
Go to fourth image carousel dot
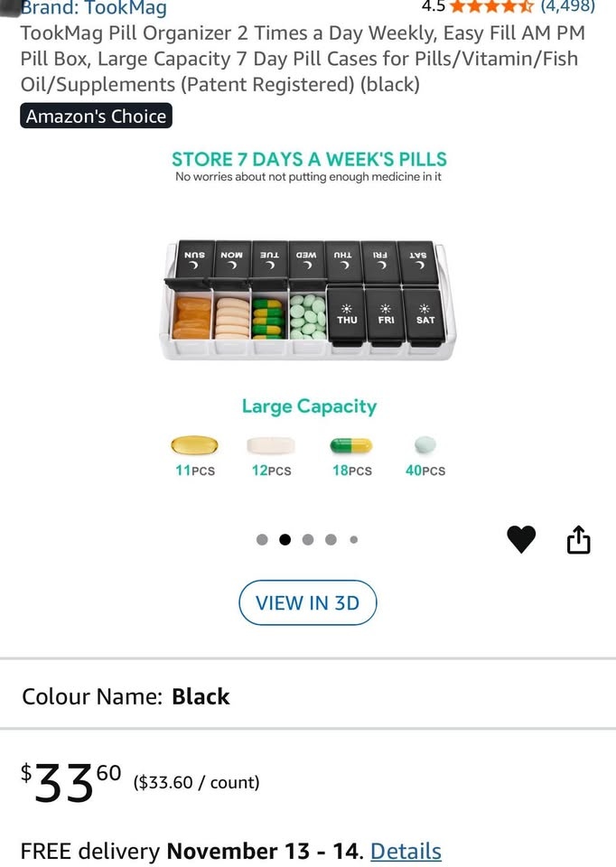(x=331, y=540)
